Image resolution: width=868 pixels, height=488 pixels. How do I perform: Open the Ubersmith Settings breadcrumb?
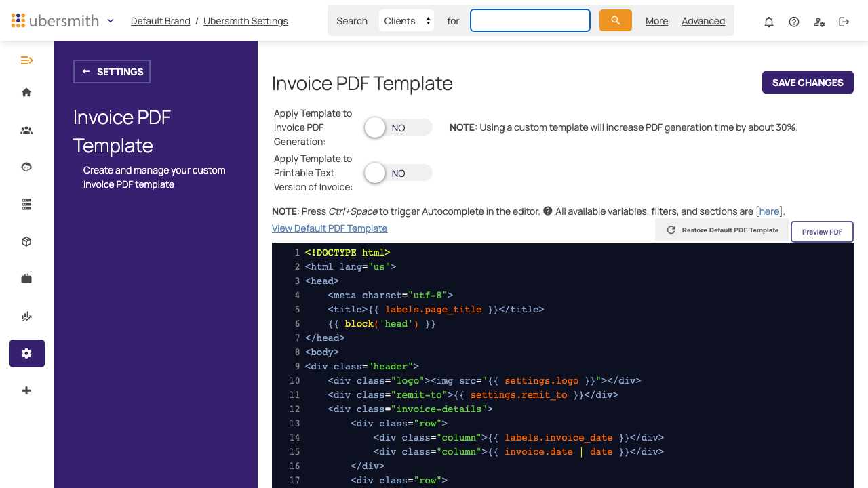(x=245, y=21)
